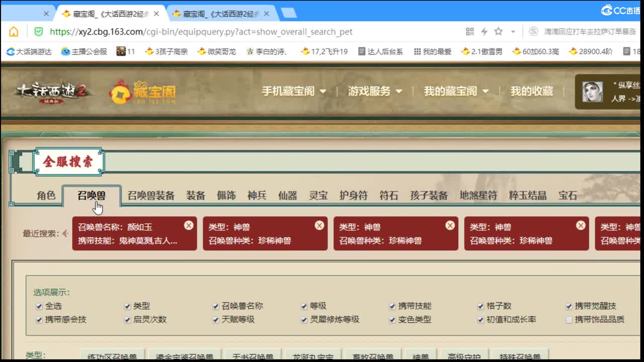This screenshot has height=362, width=644.
Task: Select the 角色 search tab
Action: pos(46,195)
